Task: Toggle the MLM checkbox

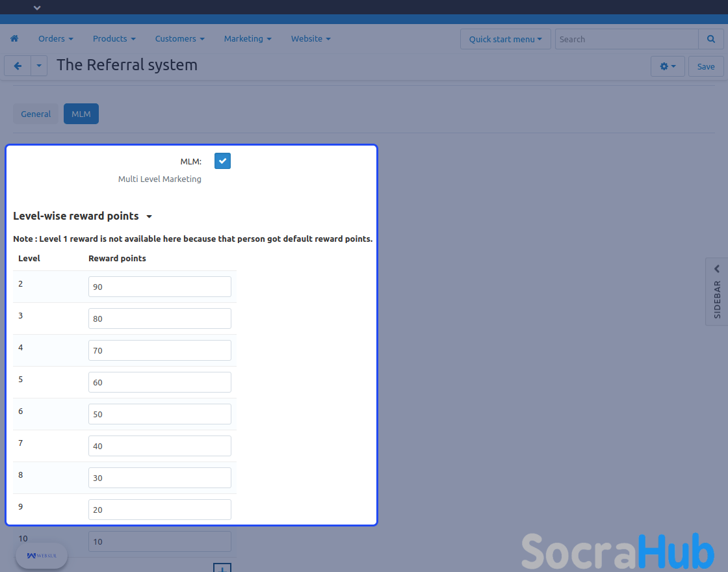Action: coord(222,161)
